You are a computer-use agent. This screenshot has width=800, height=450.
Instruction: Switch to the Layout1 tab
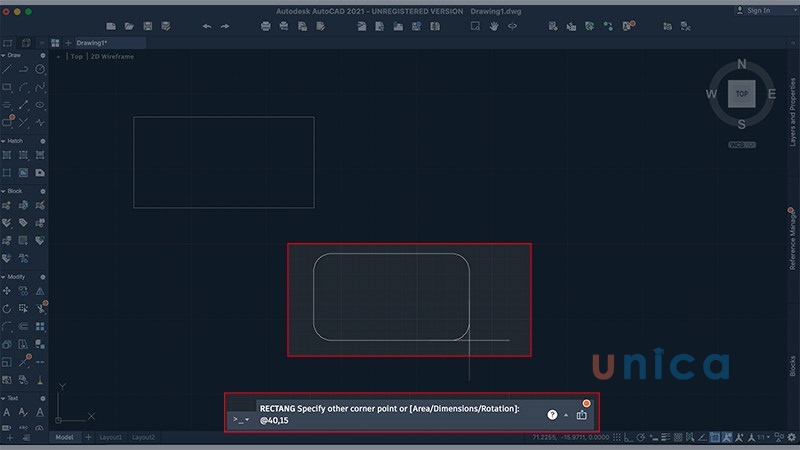tap(111, 437)
